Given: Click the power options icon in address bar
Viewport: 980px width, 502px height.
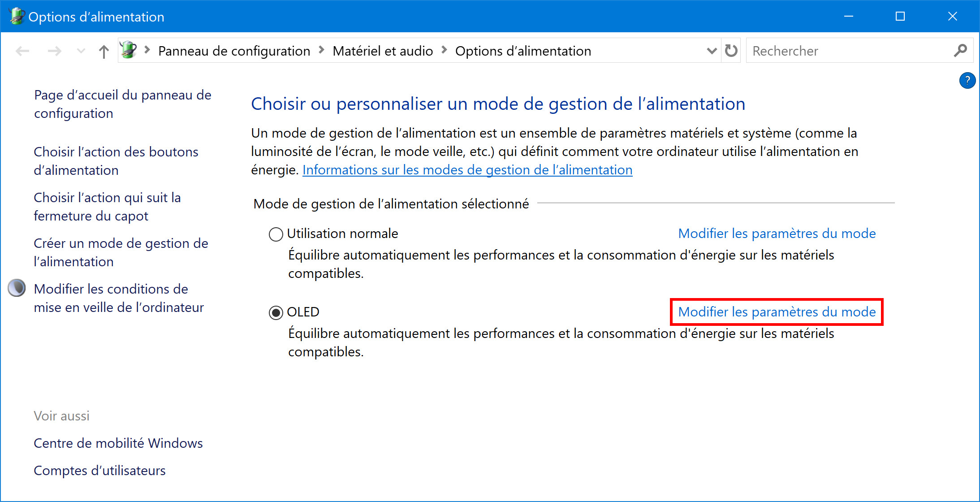Looking at the screenshot, I should 129,50.
